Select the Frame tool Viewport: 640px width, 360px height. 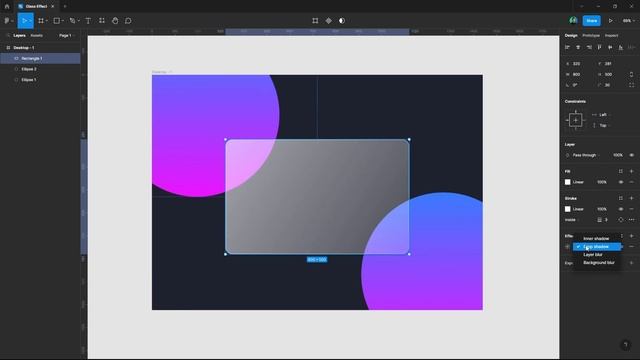(41, 20)
